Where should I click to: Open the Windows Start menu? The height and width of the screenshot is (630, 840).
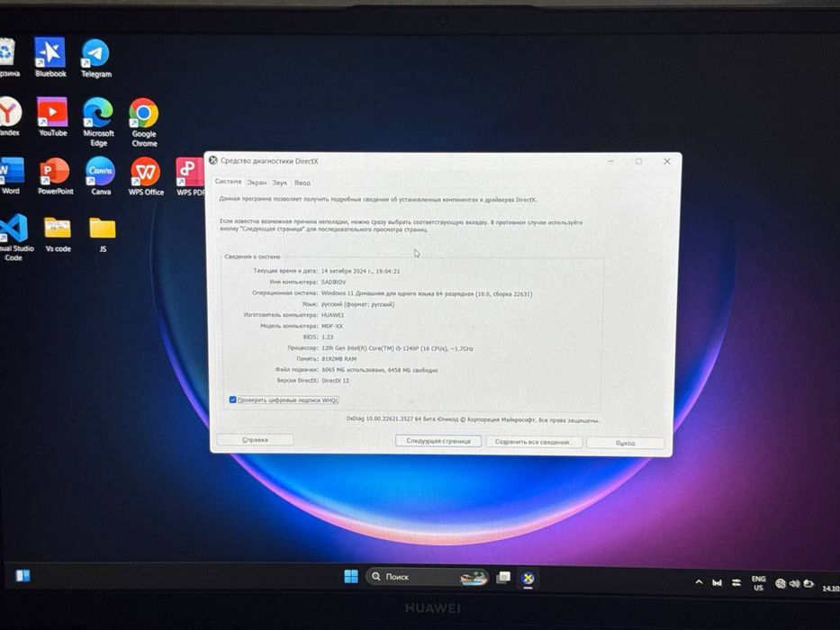click(x=351, y=576)
